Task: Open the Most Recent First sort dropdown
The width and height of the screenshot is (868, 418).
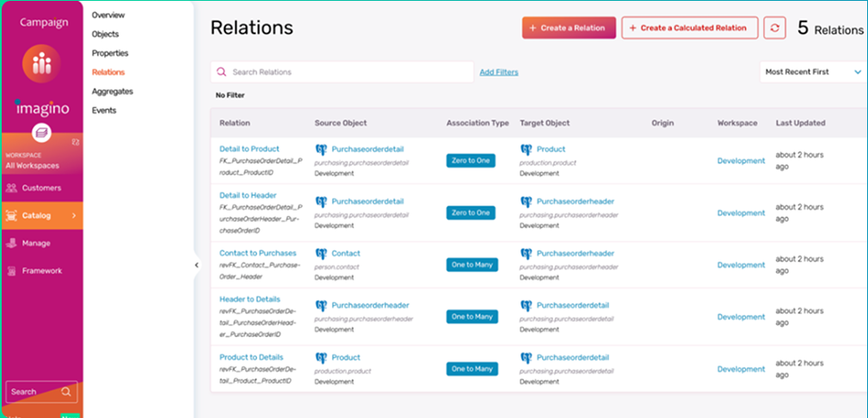Action: tap(812, 72)
